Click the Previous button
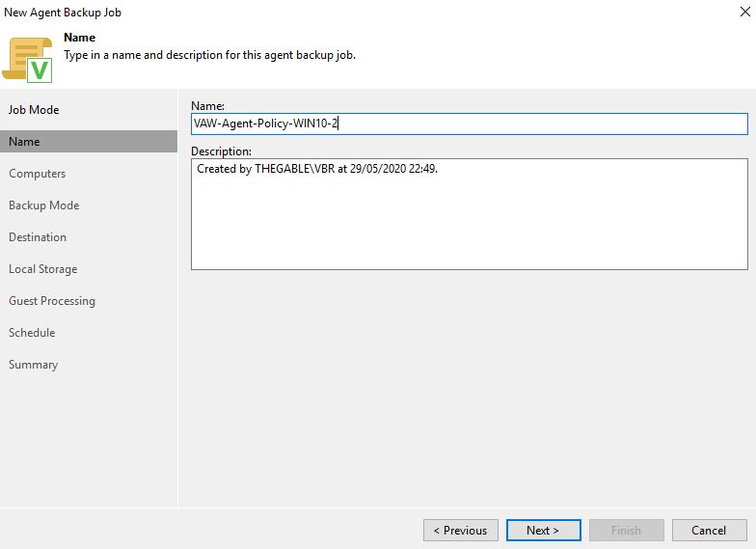This screenshot has height=549, width=756. [461, 531]
